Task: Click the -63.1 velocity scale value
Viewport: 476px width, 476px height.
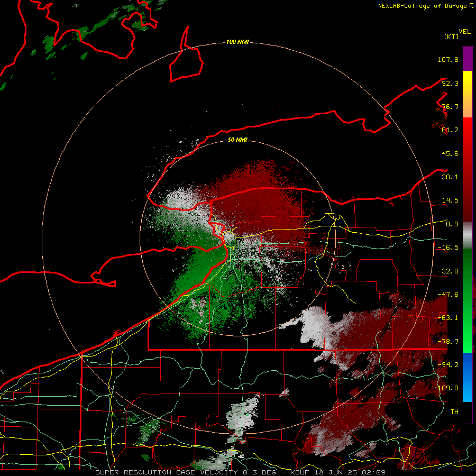Action: click(448, 318)
